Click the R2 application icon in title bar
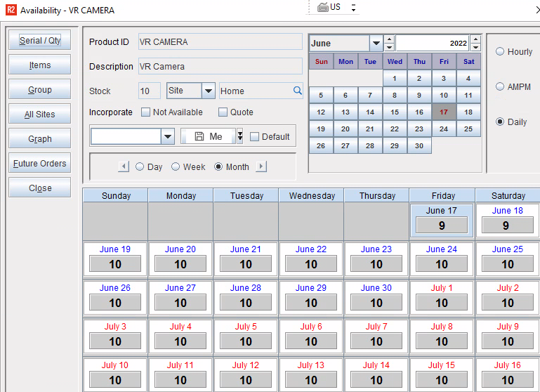 [x=11, y=11]
